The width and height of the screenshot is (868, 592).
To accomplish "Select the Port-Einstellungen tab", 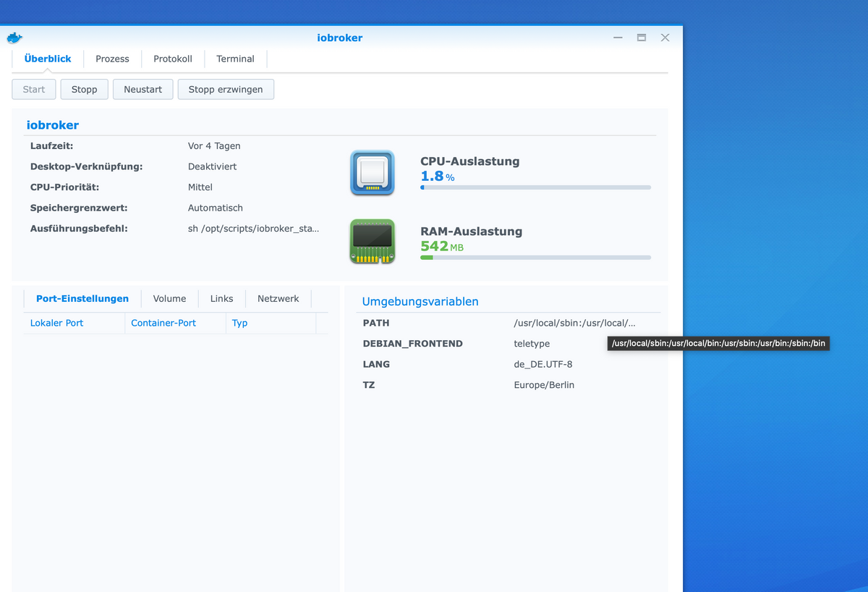I will coord(82,298).
